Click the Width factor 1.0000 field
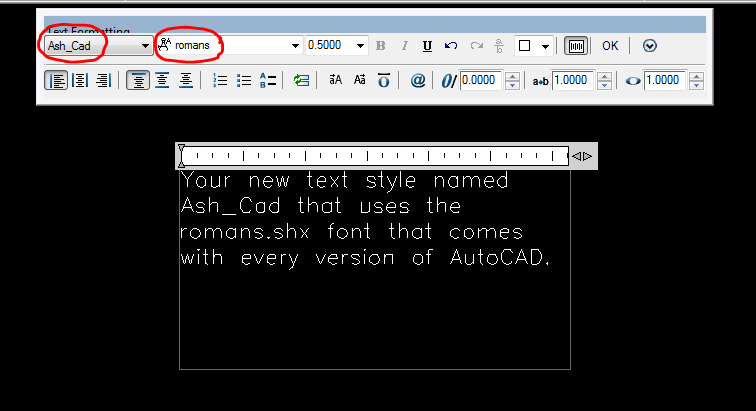The image size is (756, 411). point(665,80)
